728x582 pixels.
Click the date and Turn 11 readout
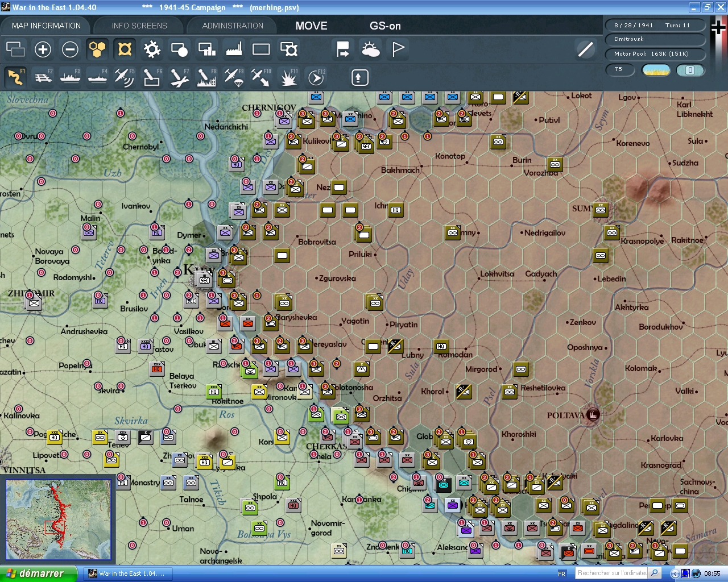pyautogui.click(x=655, y=26)
